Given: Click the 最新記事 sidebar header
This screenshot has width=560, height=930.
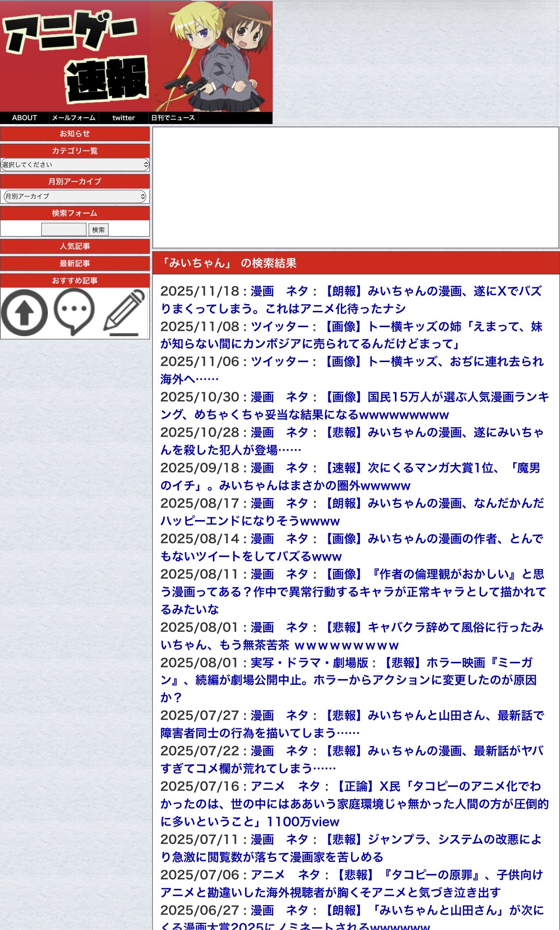Looking at the screenshot, I should tap(75, 263).
